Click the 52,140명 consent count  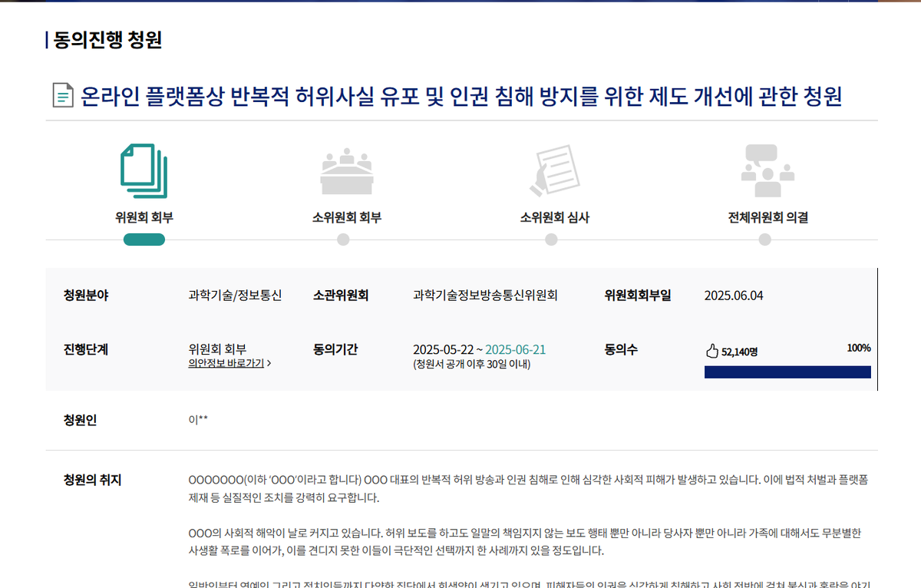[740, 352]
